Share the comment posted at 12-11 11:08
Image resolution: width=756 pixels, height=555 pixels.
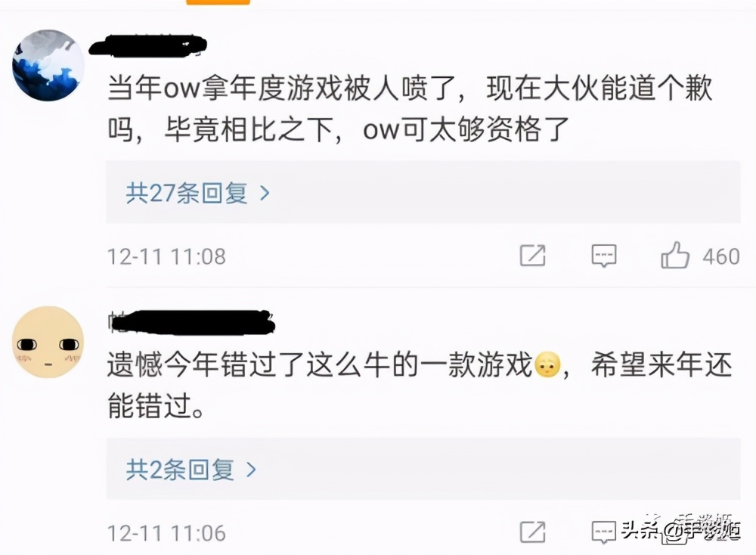click(x=533, y=256)
